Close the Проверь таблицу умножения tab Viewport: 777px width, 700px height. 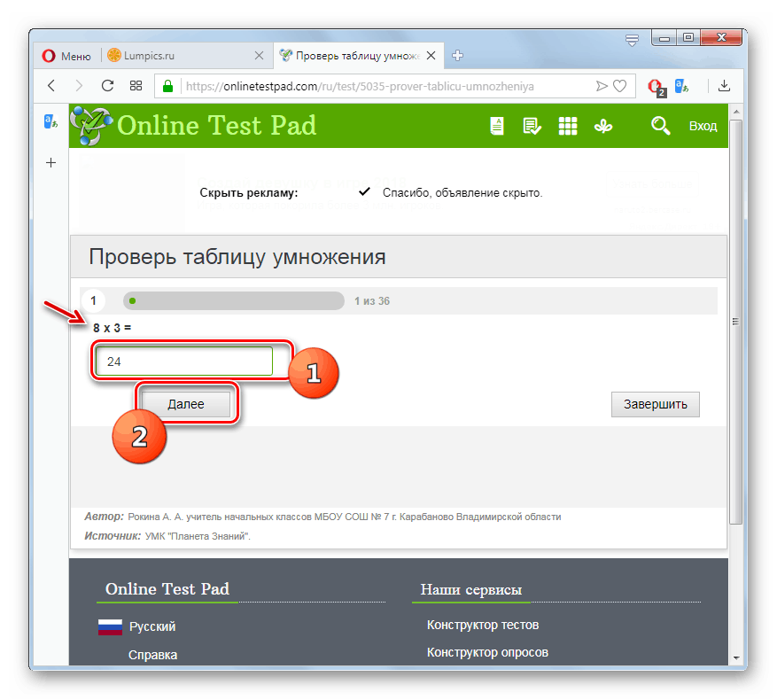point(431,56)
